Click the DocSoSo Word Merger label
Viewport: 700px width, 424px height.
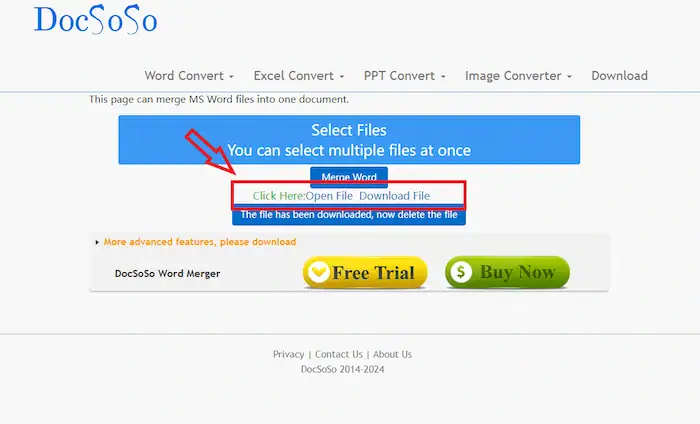[167, 273]
